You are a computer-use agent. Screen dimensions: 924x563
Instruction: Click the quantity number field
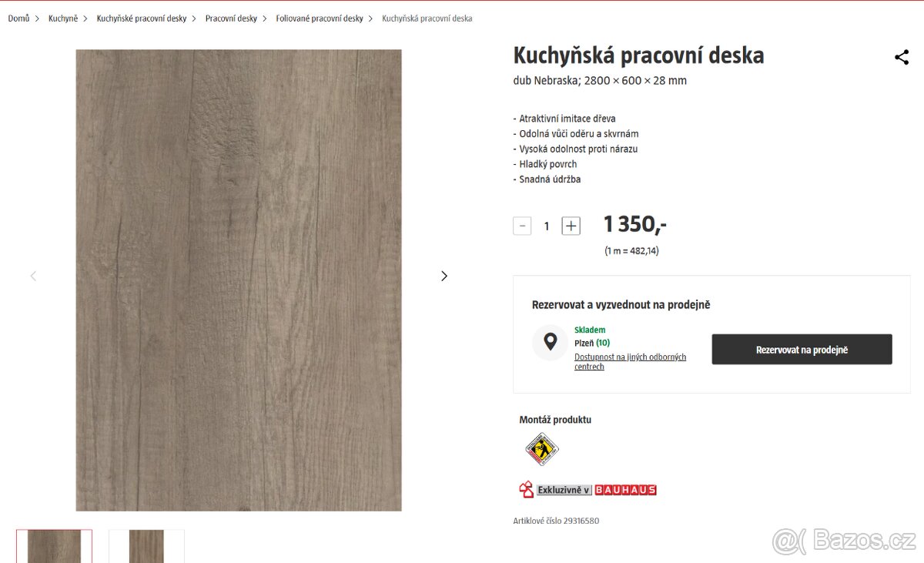click(547, 226)
